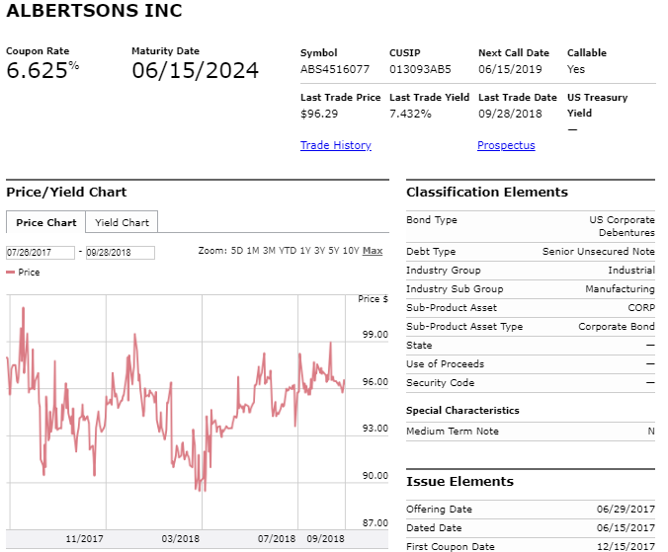Screen dimensions: 668x552
Task: Toggle the Price legend entry
Action: pyautogui.click(x=23, y=272)
